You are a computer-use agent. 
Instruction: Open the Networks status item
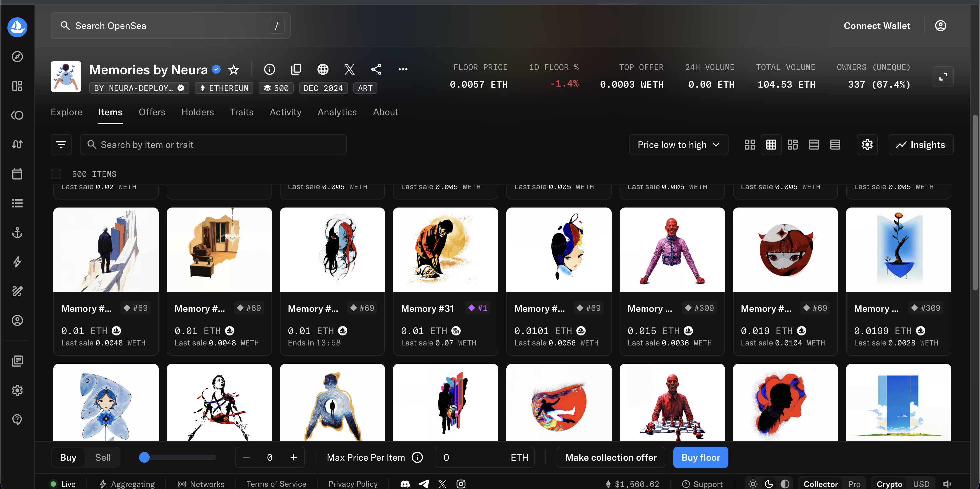click(201, 484)
